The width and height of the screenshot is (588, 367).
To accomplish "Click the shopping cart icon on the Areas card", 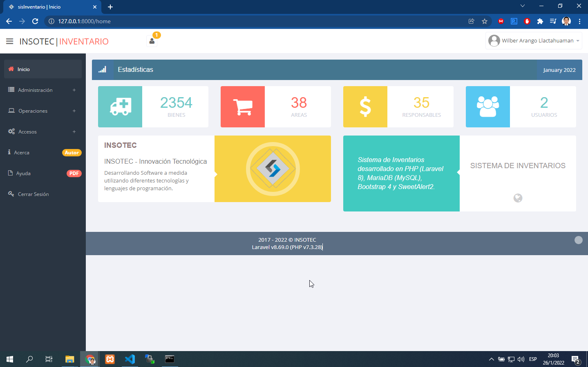I will click(243, 107).
